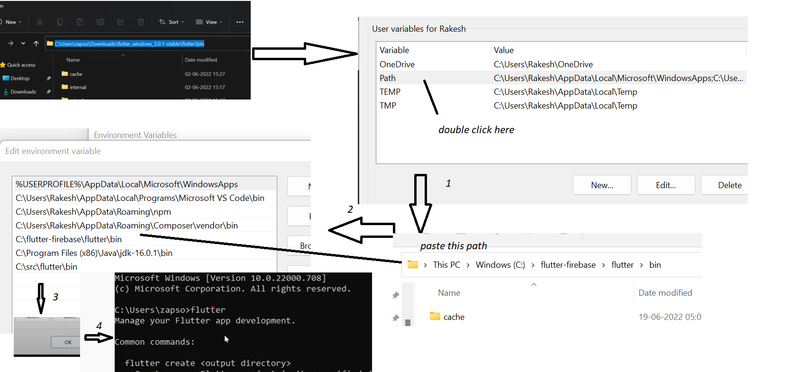Click the Up arrow in dark Explorer
Screen dimensions: 800x372
click(36, 44)
